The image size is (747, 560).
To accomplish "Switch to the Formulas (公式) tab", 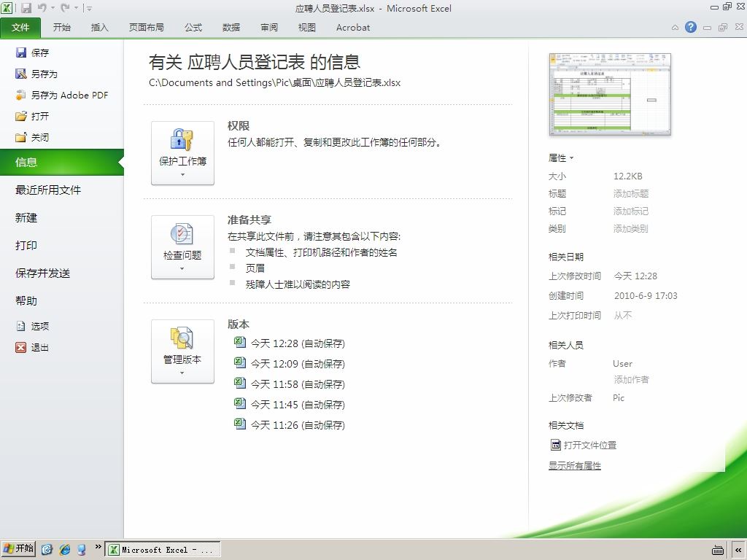I will tap(193, 28).
